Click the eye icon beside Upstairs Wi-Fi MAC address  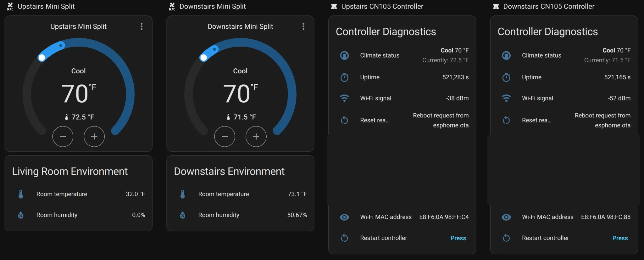click(x=345, y=217)
